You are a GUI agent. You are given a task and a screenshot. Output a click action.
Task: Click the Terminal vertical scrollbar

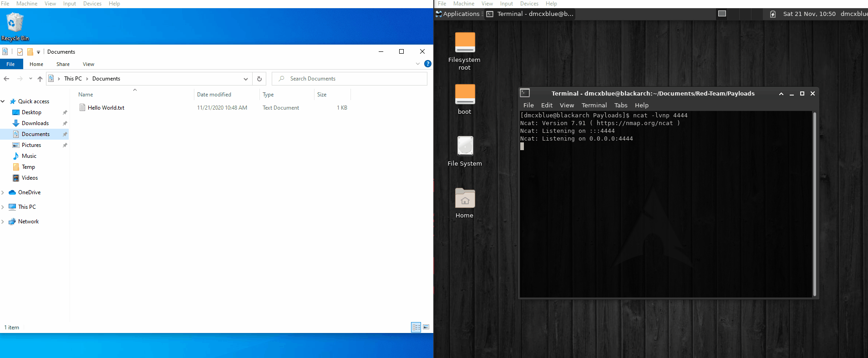point(814,204)
